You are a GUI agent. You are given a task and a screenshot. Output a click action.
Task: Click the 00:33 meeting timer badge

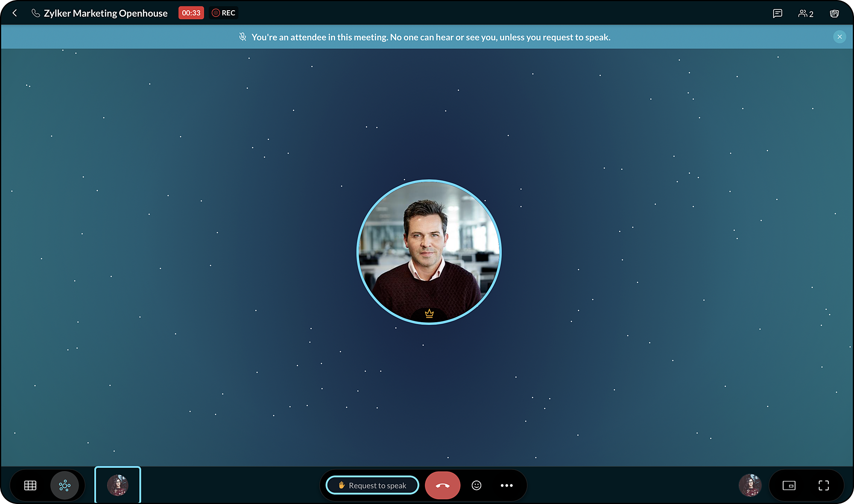coord(191,13)
